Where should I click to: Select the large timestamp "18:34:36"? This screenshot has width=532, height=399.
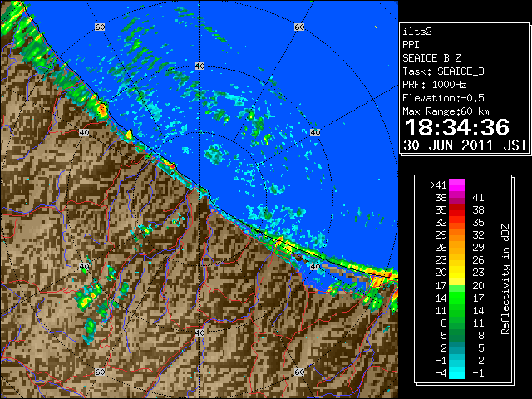(457, 128)
